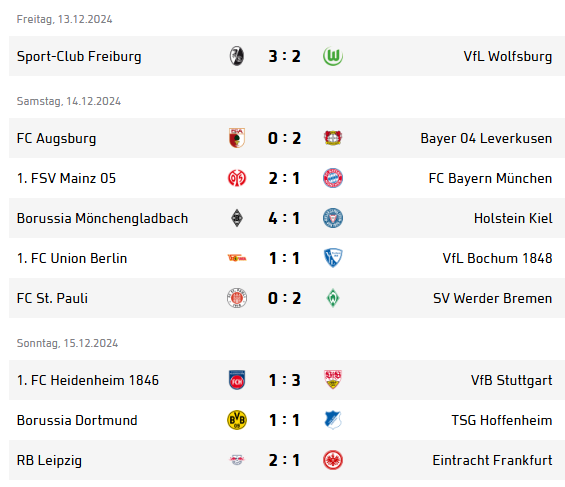Select the FC St. Pauli match row
The image size is (565, 487).
[x=287, y=298]
